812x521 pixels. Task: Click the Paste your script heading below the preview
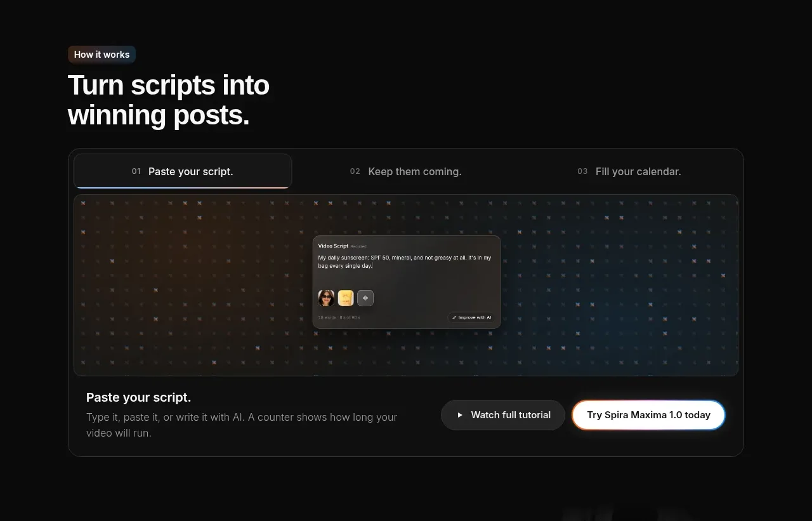pos(138,397)
